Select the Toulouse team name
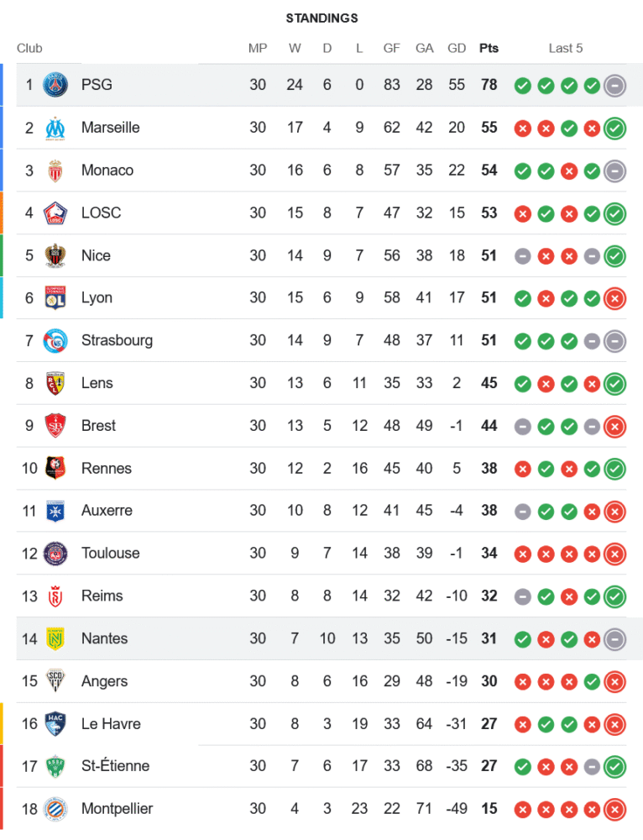 click(x=110, y=553)
